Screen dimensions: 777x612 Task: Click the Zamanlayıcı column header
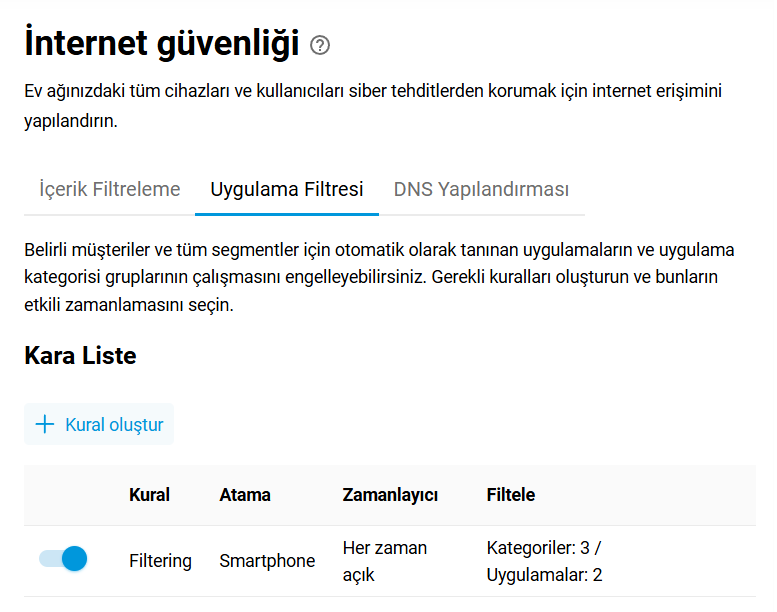pyautogui.click(x=390, y=495)
